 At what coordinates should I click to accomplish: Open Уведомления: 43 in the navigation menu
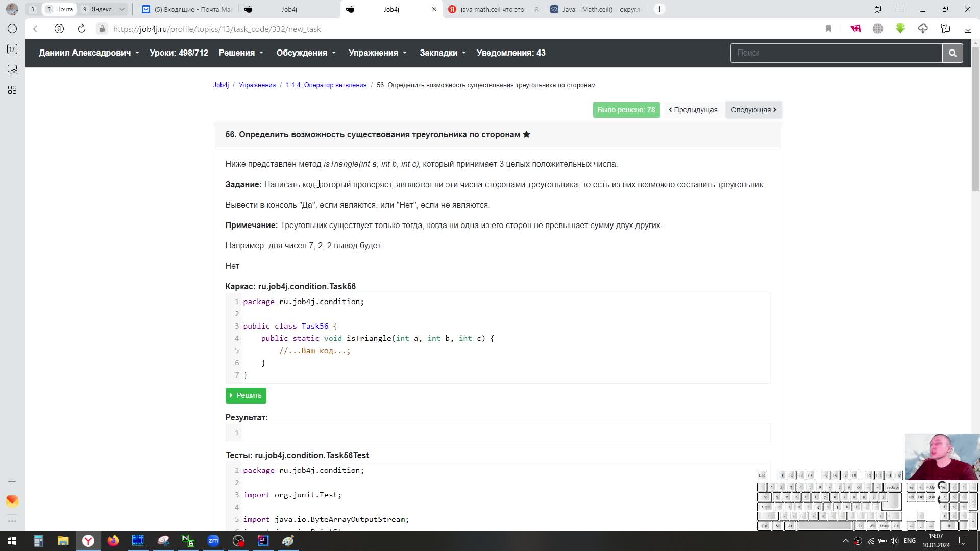511,53
